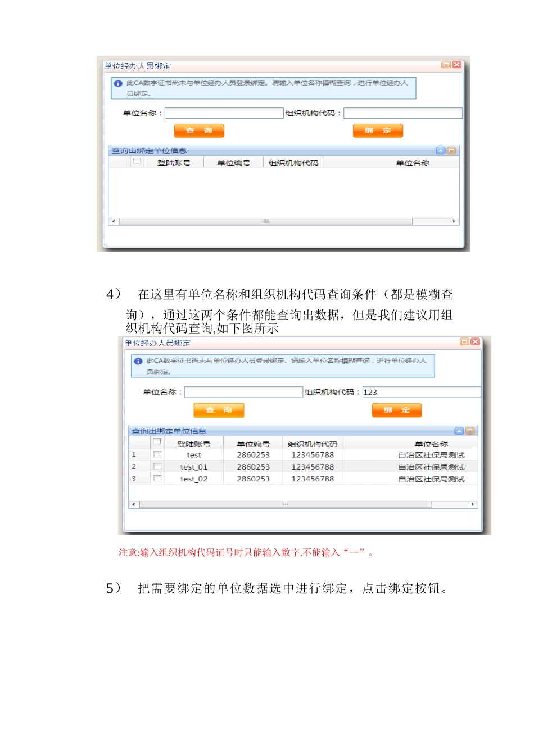Maximize the upper dialog result panel
The height and width of the screenshot is (756, 534).
451,151
